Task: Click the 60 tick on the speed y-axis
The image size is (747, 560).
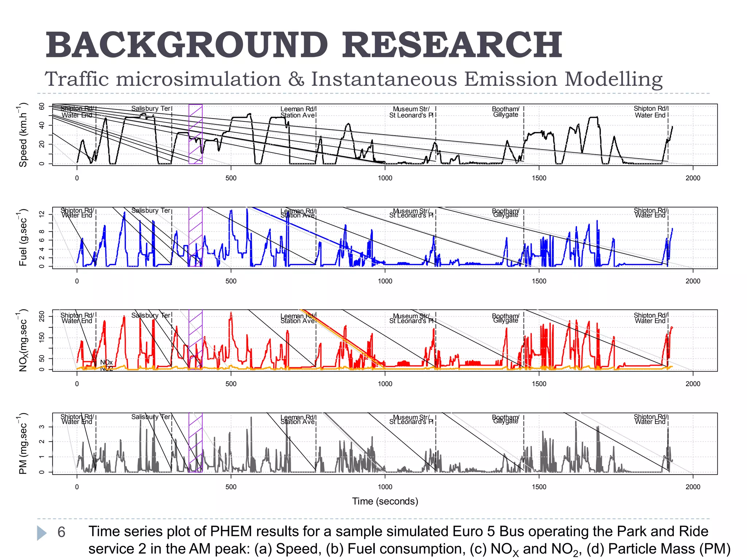Action: coord(42,106)
